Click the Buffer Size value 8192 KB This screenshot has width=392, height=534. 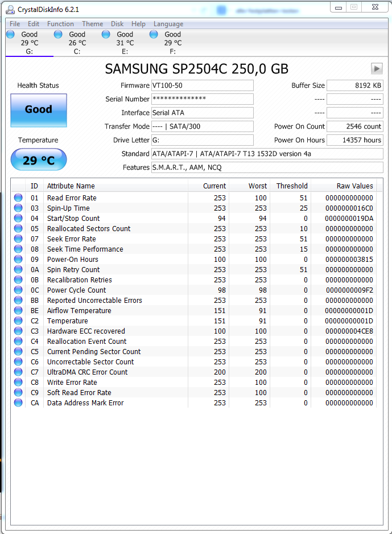click(x=355, y=85)
